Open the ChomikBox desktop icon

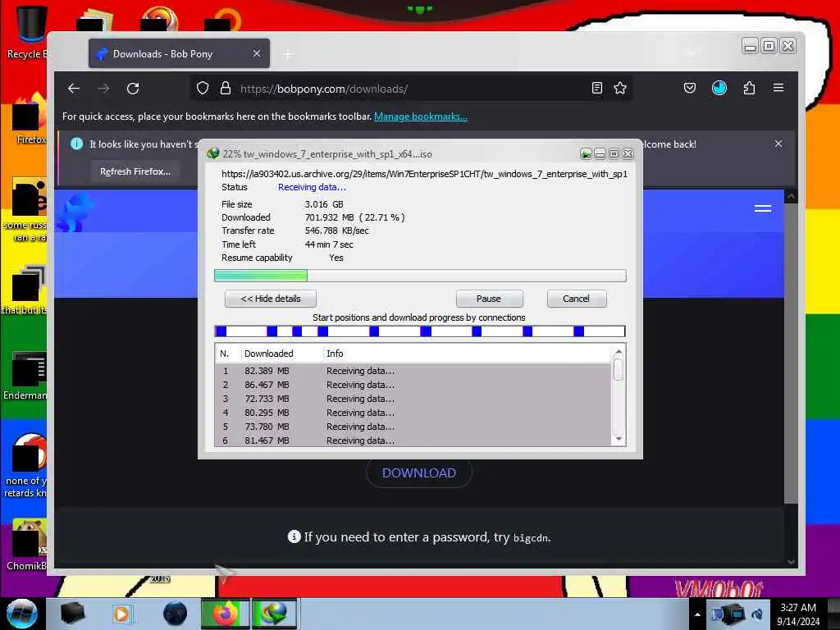click(27, 544)
